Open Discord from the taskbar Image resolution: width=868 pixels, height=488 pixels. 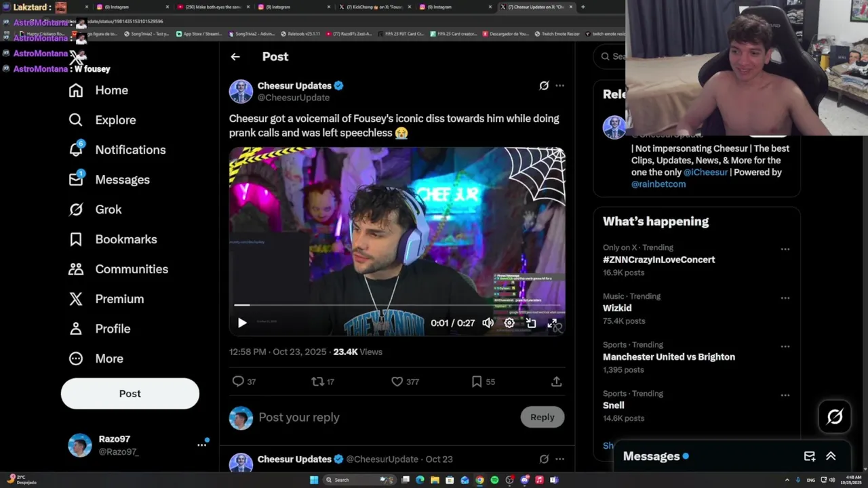[x=524, y=480]
